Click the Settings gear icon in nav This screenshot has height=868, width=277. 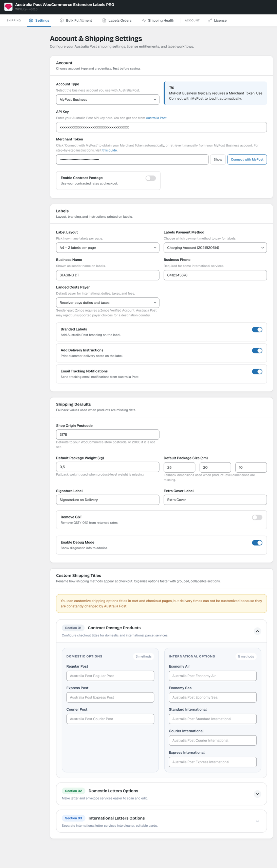point(31,20)
